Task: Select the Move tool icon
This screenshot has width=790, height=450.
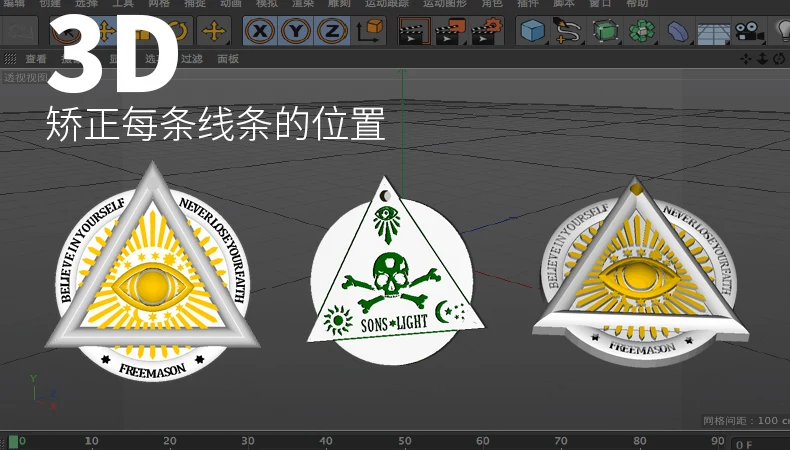Action: [x=105, y=31]
